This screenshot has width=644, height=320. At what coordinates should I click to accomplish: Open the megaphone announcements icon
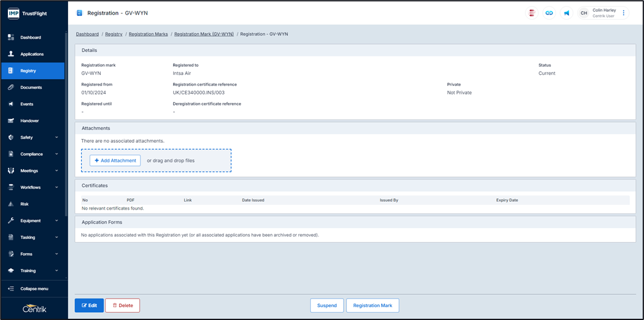click(566, 13)
